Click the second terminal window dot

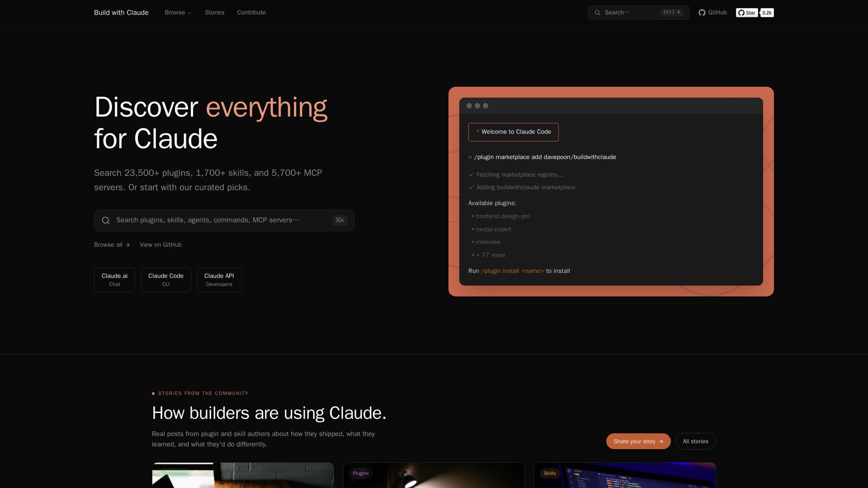[x=477, y=106]
